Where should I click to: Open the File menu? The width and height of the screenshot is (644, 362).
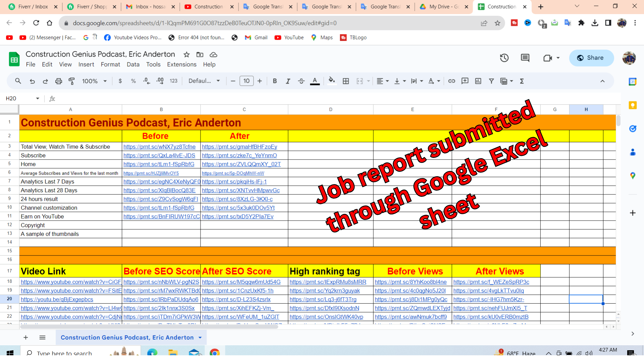point(31,65)
